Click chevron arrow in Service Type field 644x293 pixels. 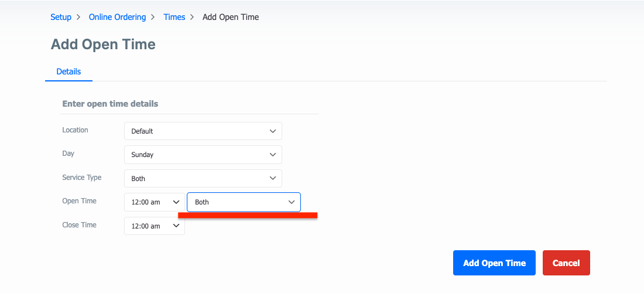(272, 178)
